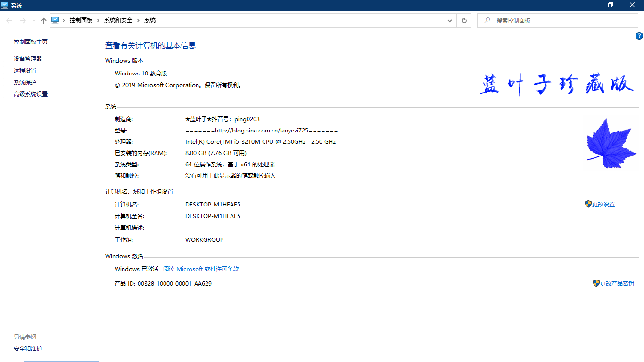Screen dimensions: 644x362
Task: Go up one level with up arrow
Action: pyautogui.click(x=44, y=21)
